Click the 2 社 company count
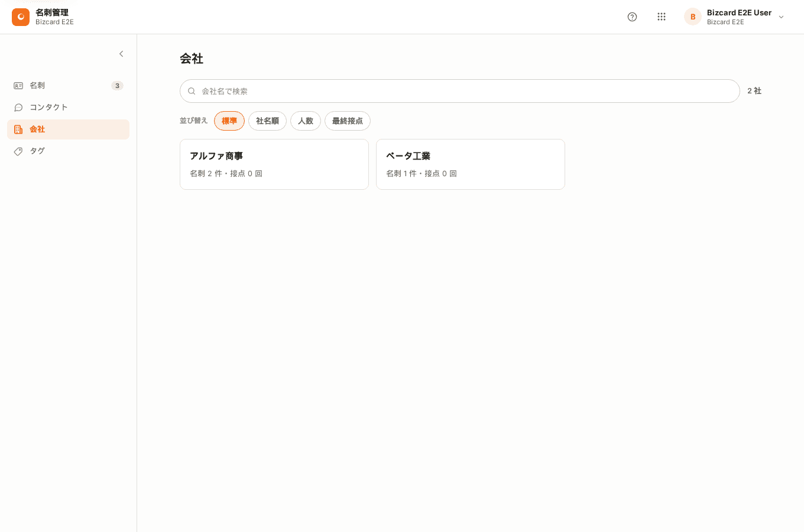 point(754,91)
